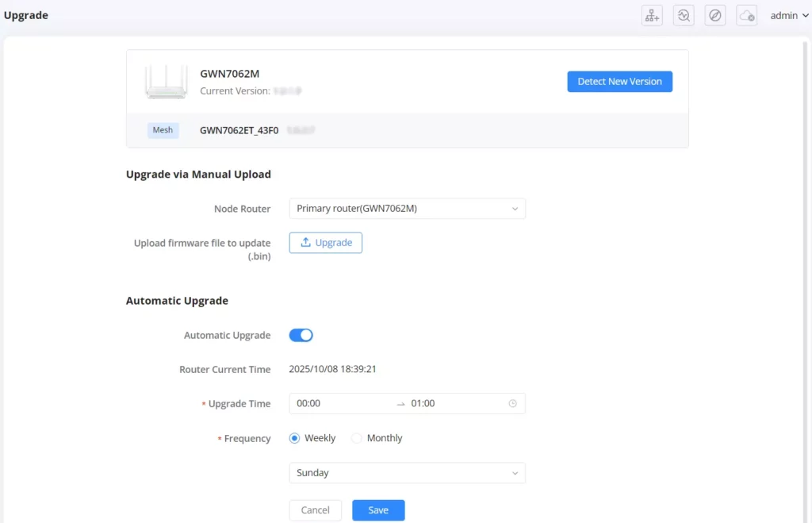Toggle the Automatic Upgrade switch

pos(301,336)
